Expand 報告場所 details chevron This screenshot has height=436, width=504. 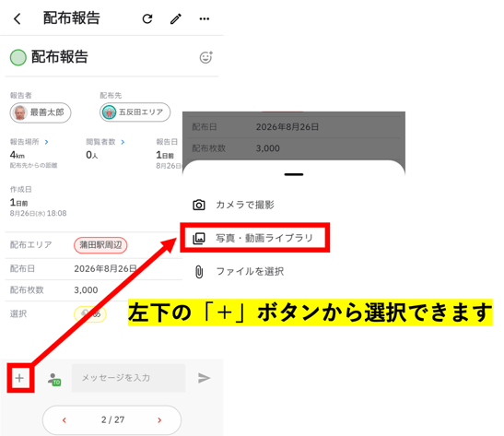tap(47, 142)
